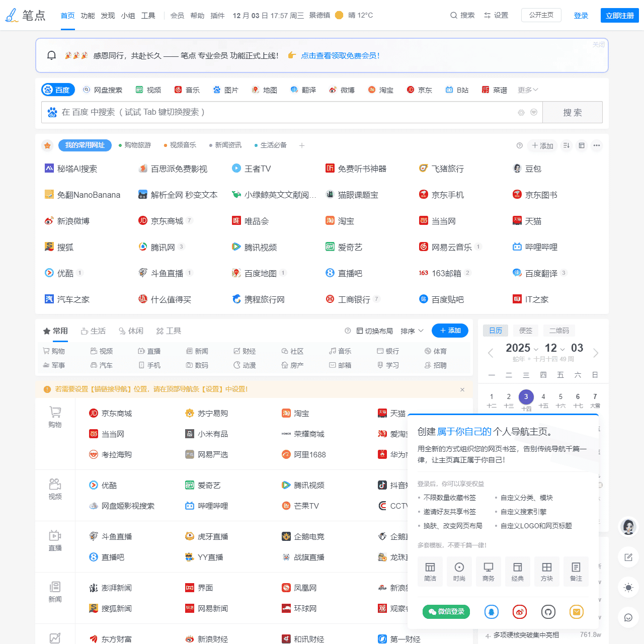Click the 立即注册 register button
Screen dimensions: 644x644
pyautogui.click(x=619, y=15)
